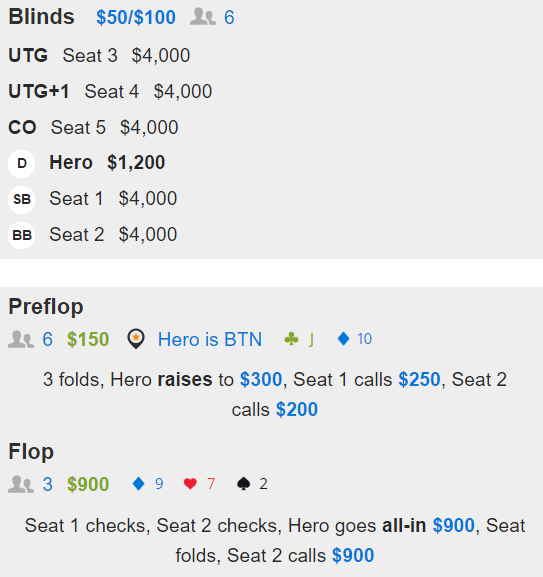Click the BB big blind badge
The image size is (543, 577).
point(21,235)
